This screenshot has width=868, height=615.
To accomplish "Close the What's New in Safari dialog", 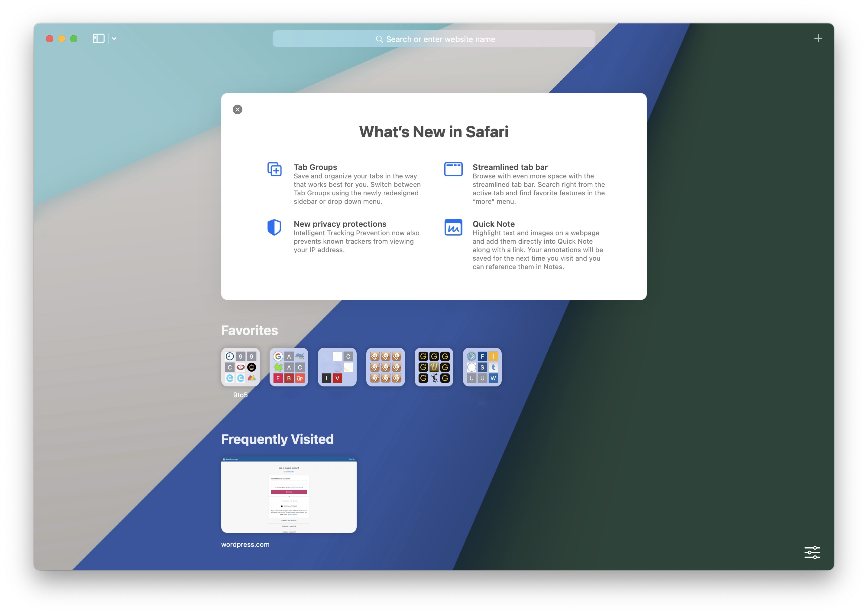I will [x=238, y=109].
